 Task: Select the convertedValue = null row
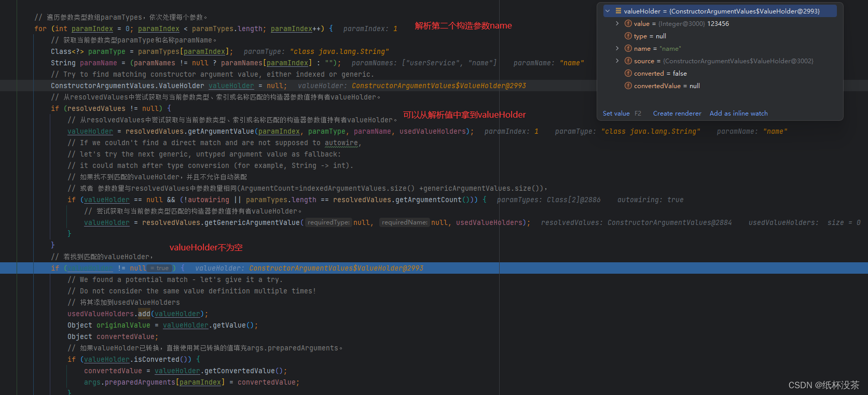[720, 86]
